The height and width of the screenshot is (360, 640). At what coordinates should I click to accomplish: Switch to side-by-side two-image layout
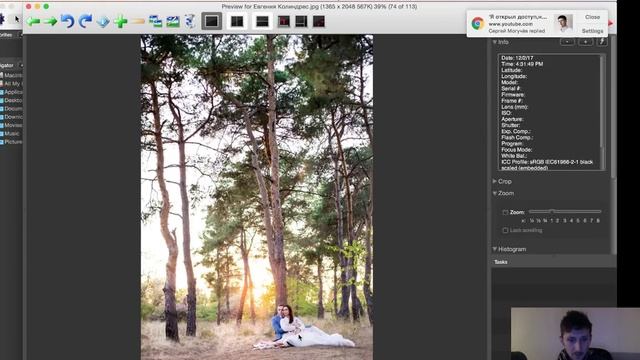pos(237,21)
